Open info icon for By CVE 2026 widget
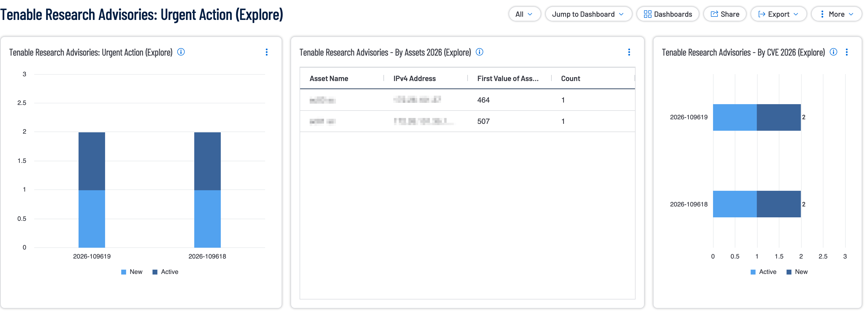The width and height of the screenshot is (868, 313). (x=833, y=52)
